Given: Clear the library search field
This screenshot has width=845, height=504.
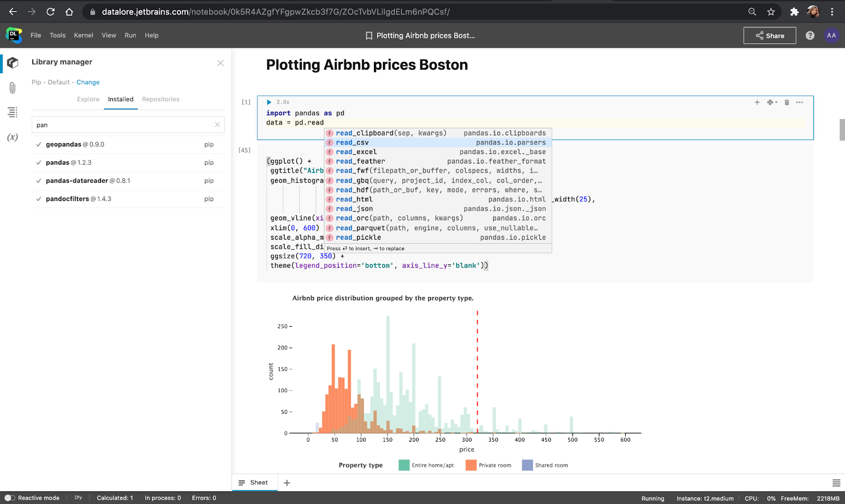Looking at the screenshot, I should click(217, 125).
